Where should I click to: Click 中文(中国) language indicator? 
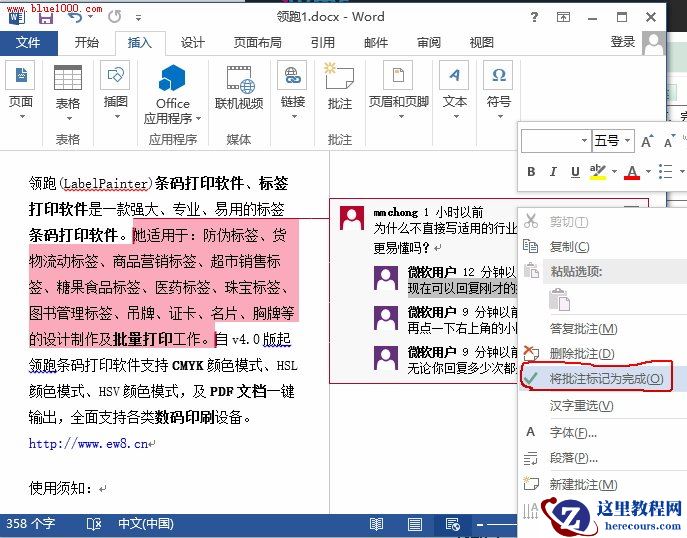[145, 524]
